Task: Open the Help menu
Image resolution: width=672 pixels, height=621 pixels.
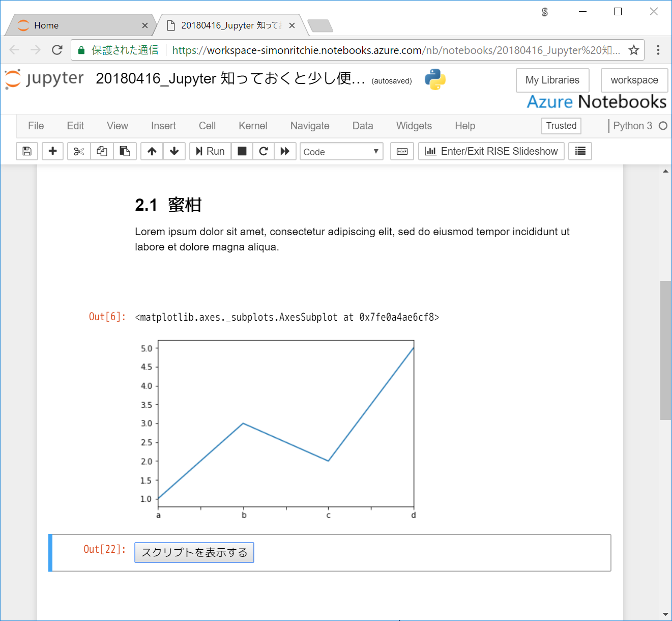Action: pyautogui.click(x=465, y=126)
